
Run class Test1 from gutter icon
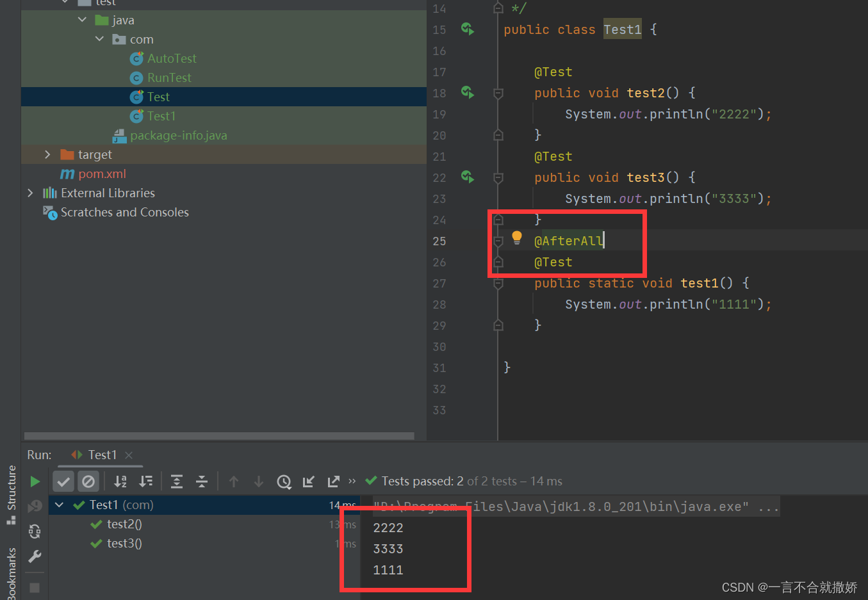468,29
